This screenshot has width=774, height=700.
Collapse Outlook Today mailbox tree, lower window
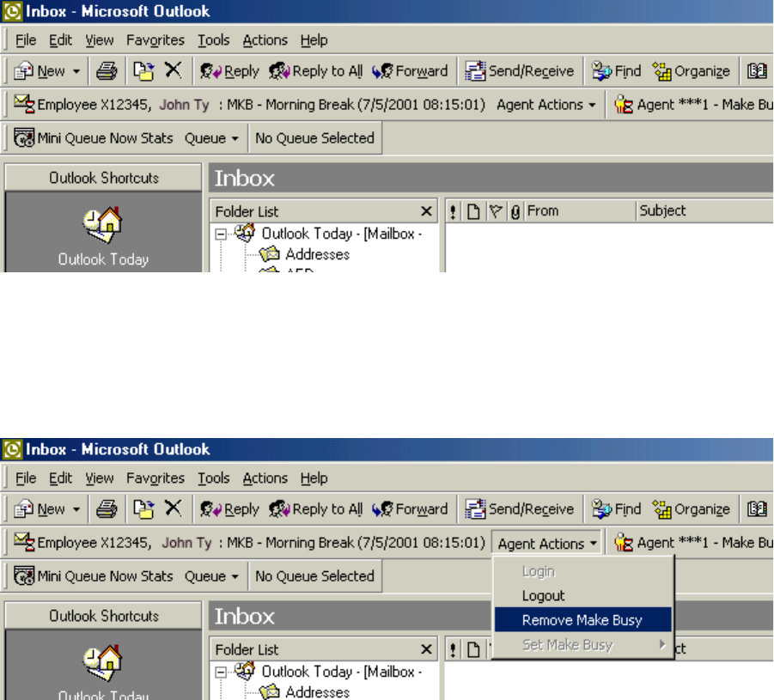221,672
